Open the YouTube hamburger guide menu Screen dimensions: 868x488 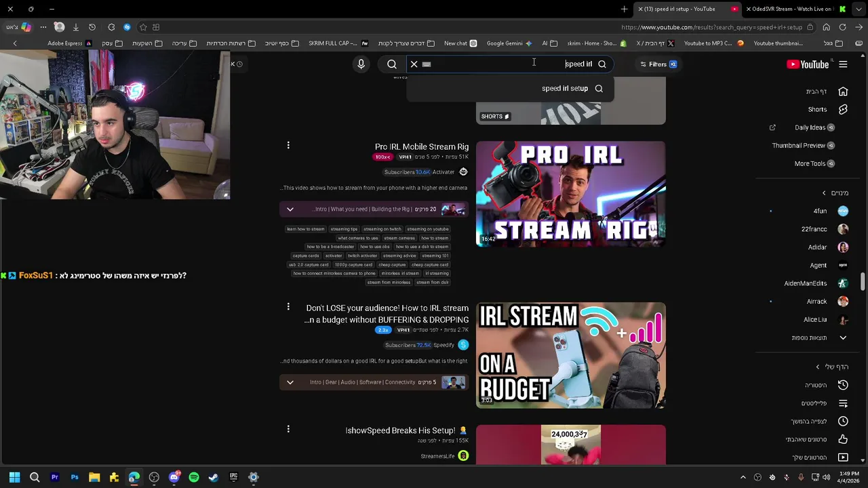pos(843,64)
